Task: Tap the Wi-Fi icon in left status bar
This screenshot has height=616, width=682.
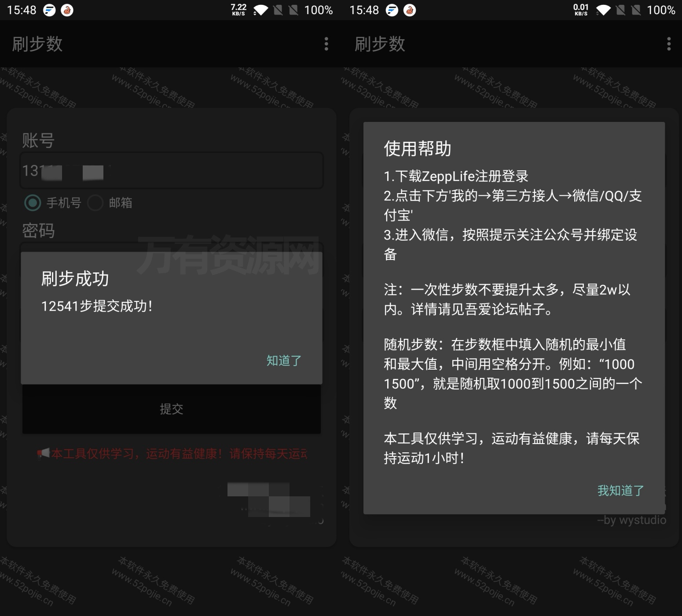Action: pyautogui.click(x=260, y=10)
